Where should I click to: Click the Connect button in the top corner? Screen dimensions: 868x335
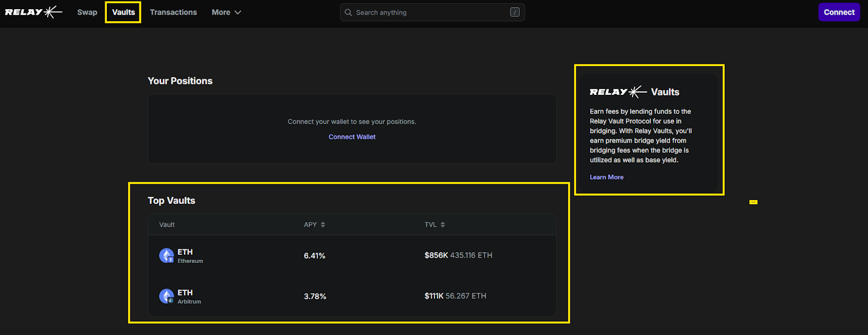click(839, 12)
